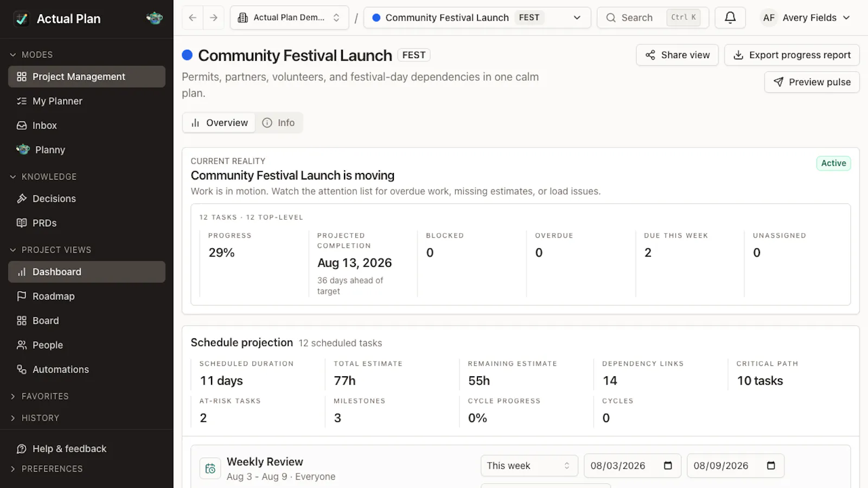868x488 pixels.
Task: Open Avery Fields account menu
Action: point(806,17)
